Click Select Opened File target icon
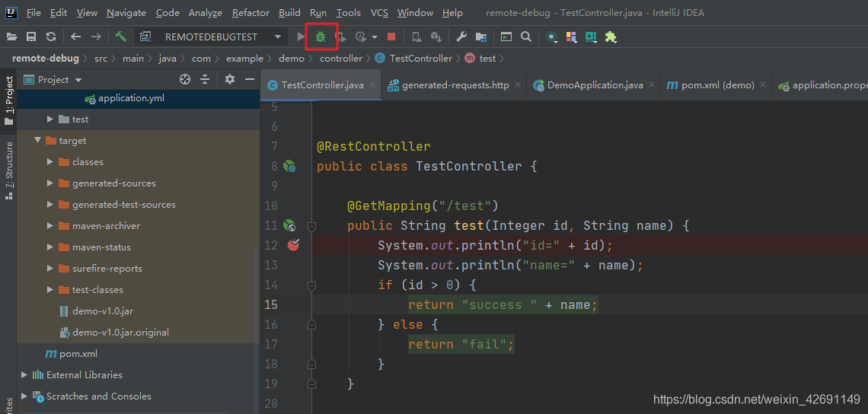 pyautogui.click(x=185, y=80)
